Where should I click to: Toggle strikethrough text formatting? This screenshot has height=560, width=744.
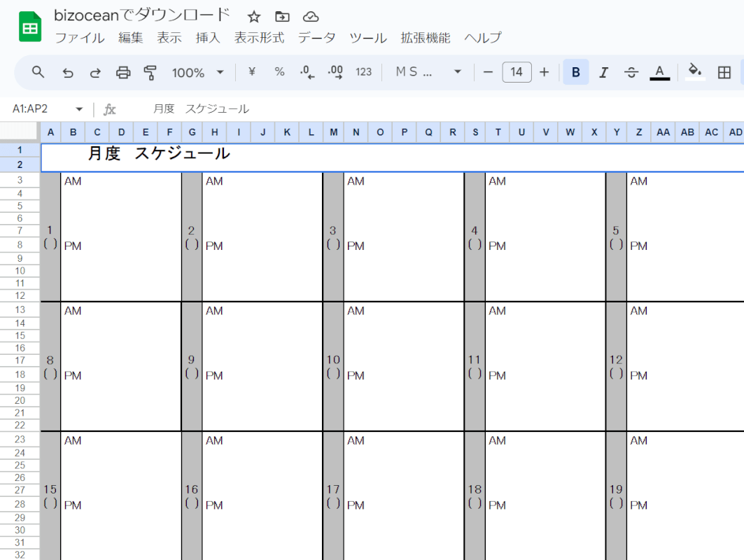point(631,72)
